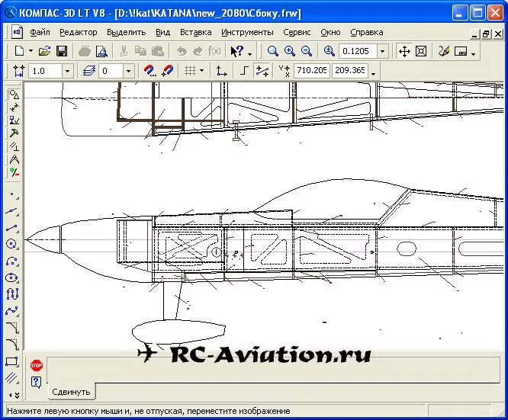This screenshot has height=420, width=508.
Task: Switch to the Editing hammer panel icon
Action: point(14,133)
